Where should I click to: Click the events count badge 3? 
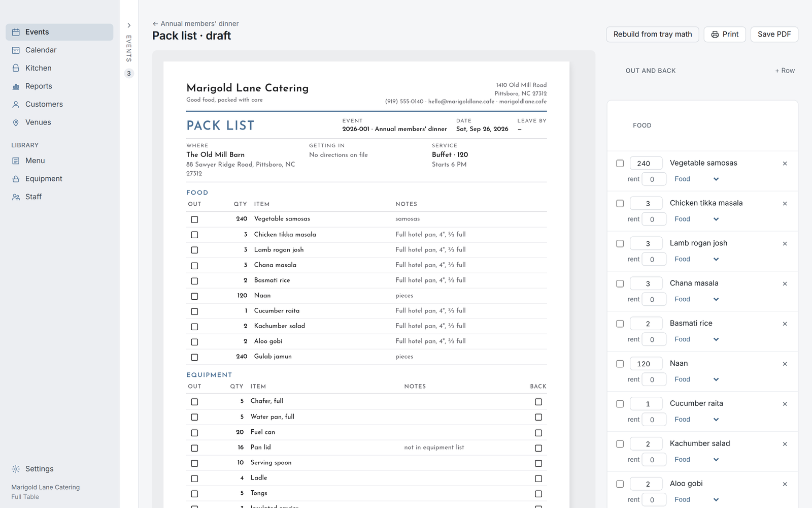pyautogui.click(x=129, y=74)
